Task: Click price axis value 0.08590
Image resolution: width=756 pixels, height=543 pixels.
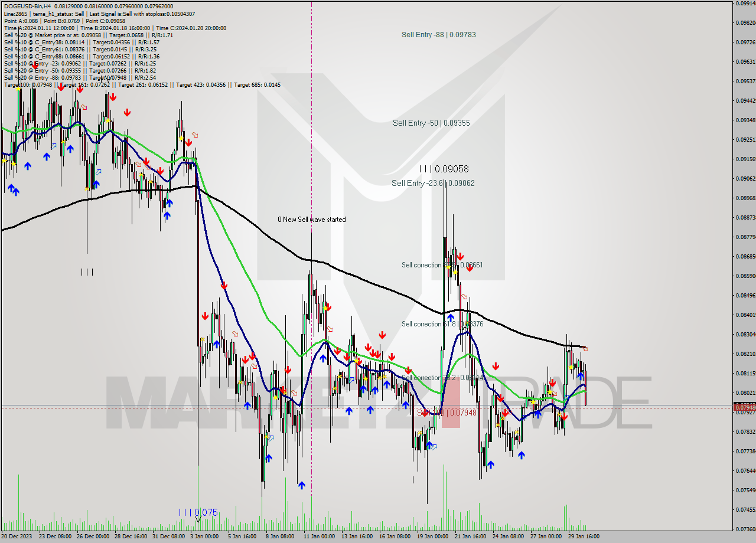Action: coord(745,276)
